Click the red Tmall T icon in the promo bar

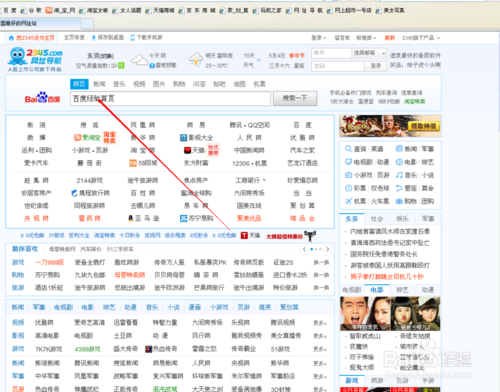click(244, 235)
